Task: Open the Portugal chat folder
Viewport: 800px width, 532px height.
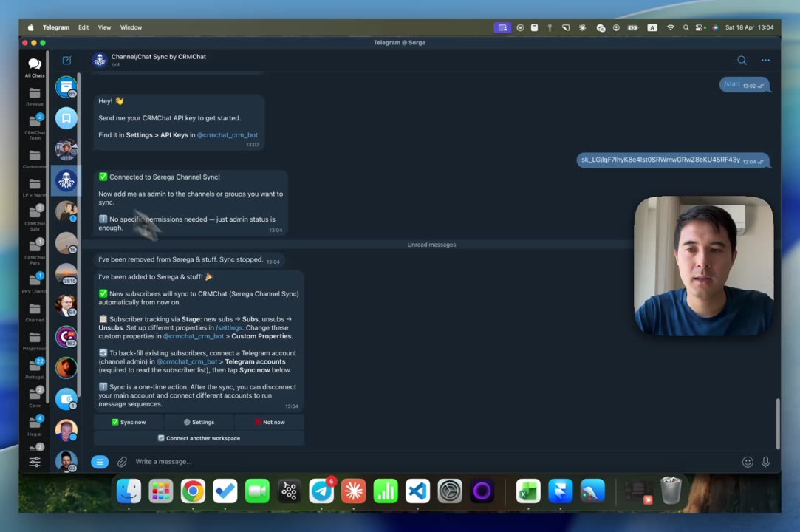Action: tap(35, 369)
